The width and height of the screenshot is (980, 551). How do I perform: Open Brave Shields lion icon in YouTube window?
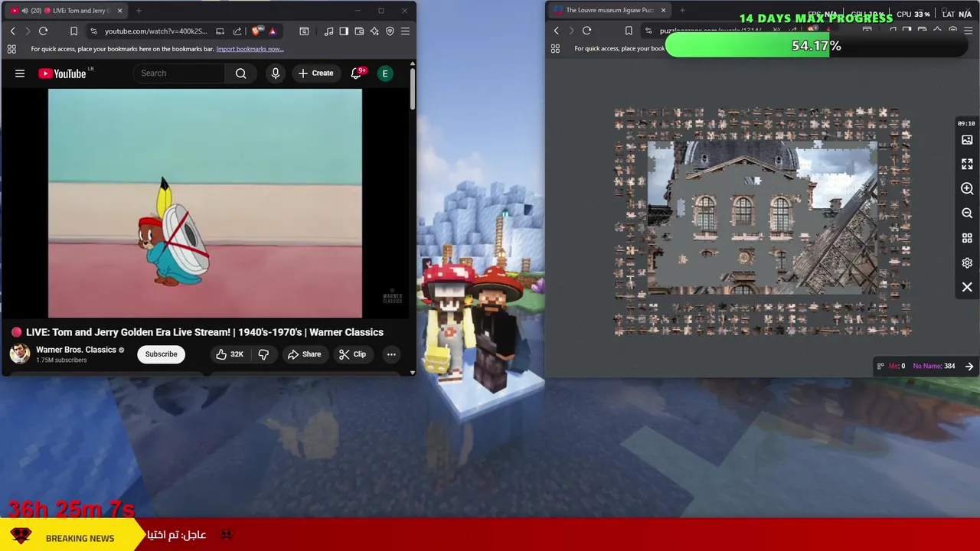[257, 31]
